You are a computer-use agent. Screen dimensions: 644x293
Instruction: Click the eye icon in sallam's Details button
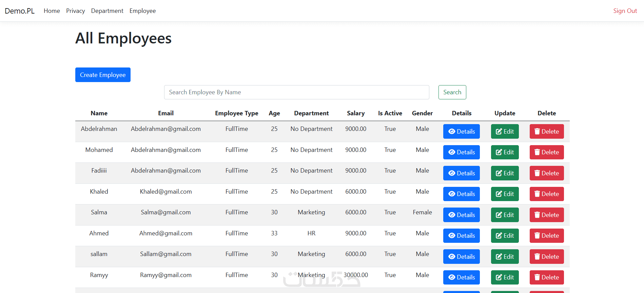click(x=452, y=257)
